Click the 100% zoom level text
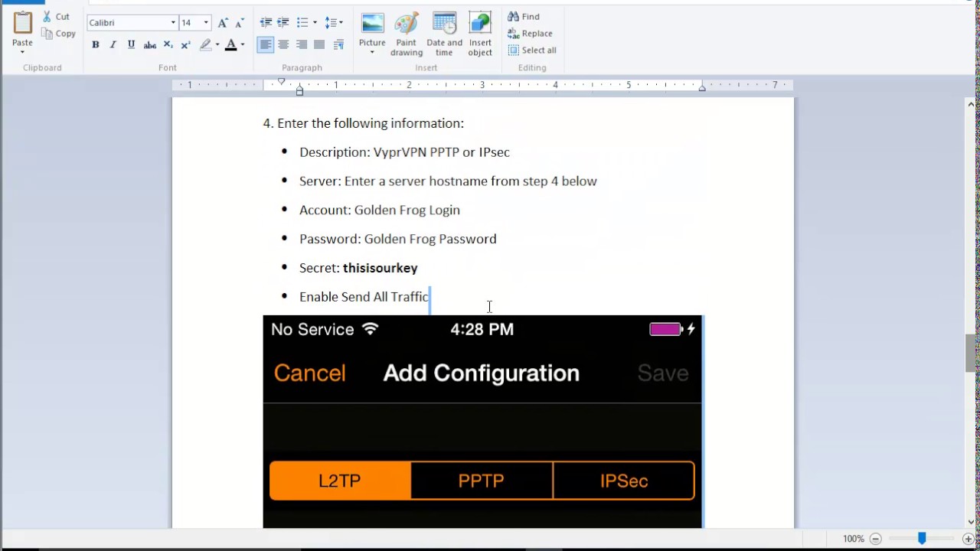The height and width of the screenshot is (551, 980). click(853, 539)
